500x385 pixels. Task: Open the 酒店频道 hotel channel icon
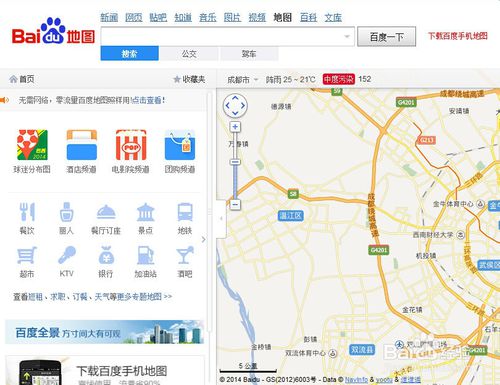tap(82, 145)
